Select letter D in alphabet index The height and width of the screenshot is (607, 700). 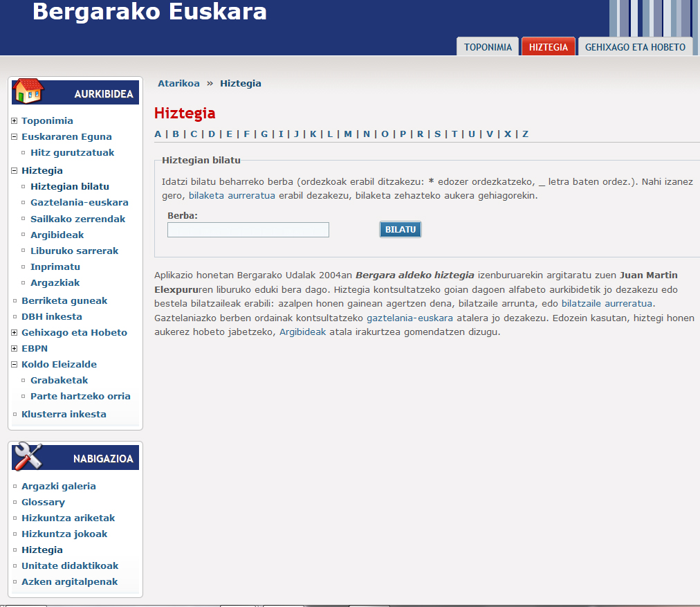click(x=212, y=134)
